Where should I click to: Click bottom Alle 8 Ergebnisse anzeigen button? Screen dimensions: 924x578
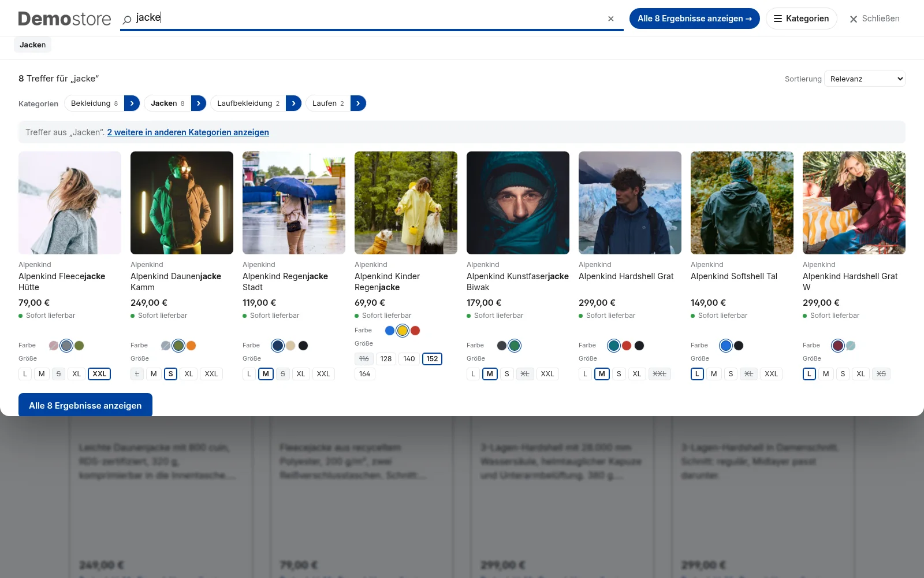tap(85, 405)
